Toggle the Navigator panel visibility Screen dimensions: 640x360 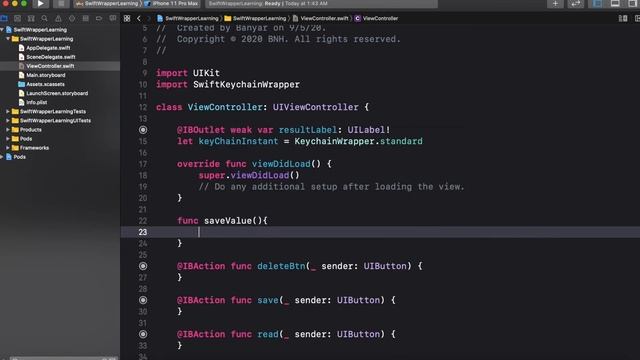click(598, 3)
